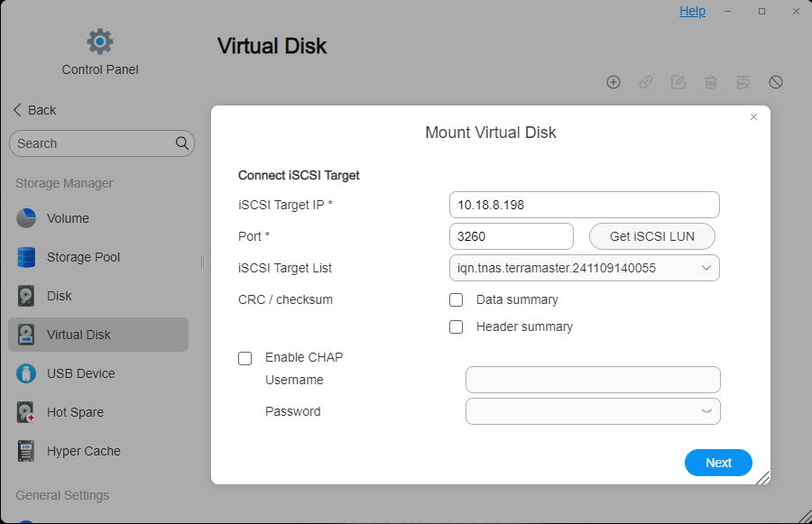Expand the iSCSI Target List dropdown
This screenshot has height=524, width=812.
pos(706,268)
